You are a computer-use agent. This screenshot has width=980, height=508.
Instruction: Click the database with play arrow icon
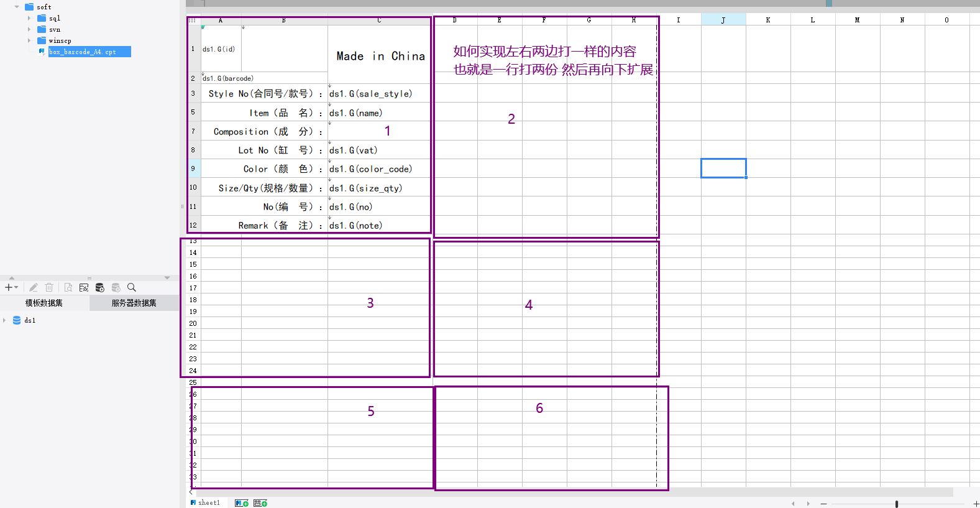tap(99, 287)
